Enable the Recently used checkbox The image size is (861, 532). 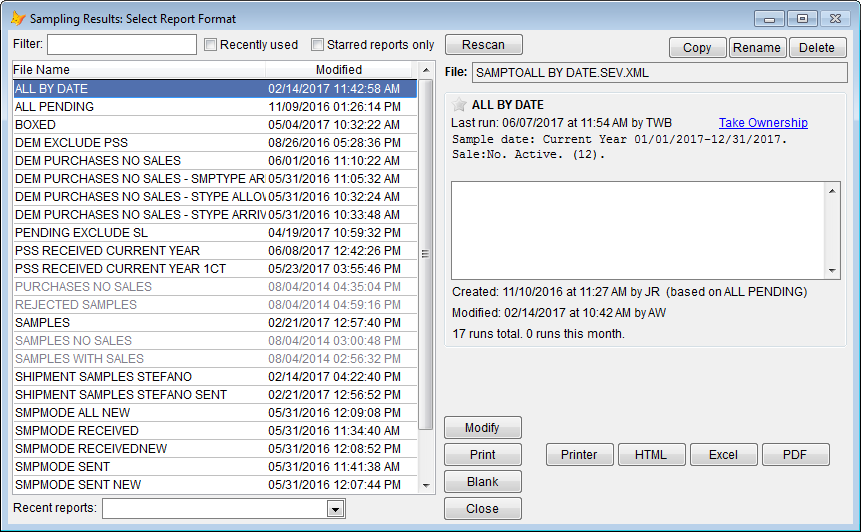point(210,44)
